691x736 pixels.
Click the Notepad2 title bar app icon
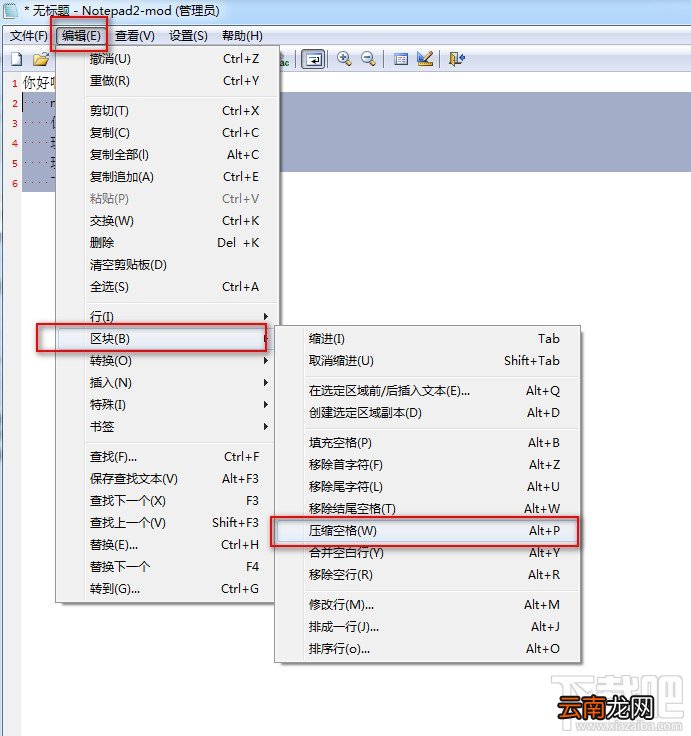pos(11,11)
